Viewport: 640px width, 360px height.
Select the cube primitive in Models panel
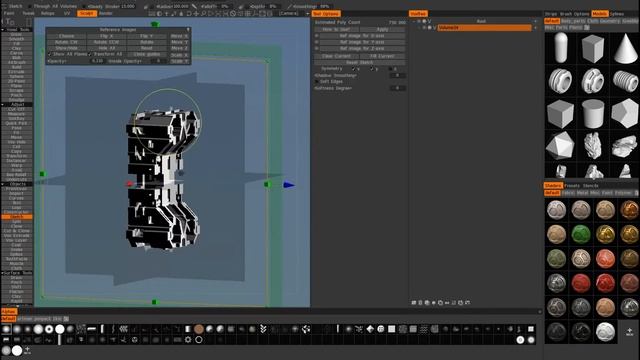(x=593, y=48)
